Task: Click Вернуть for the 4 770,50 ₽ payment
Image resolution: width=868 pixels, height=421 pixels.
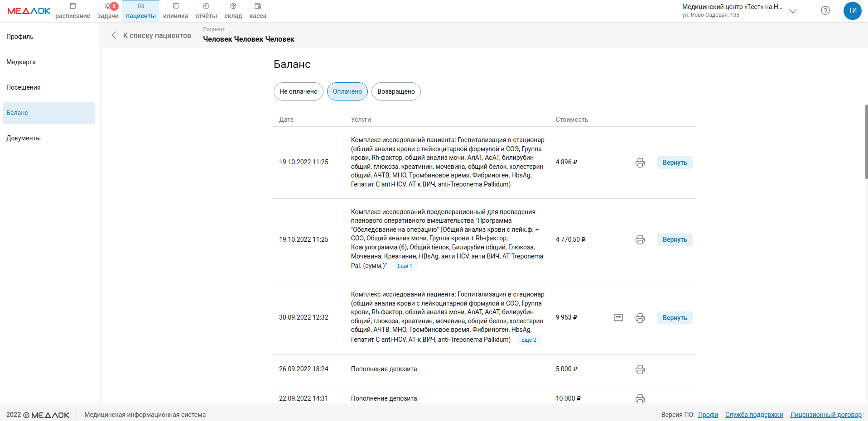Action: [675, 239]
